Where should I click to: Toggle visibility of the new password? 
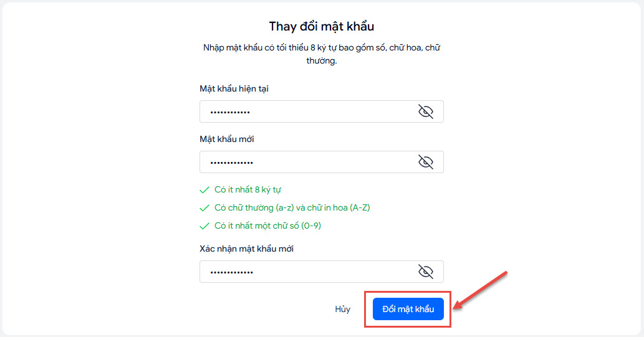point(426,162)
